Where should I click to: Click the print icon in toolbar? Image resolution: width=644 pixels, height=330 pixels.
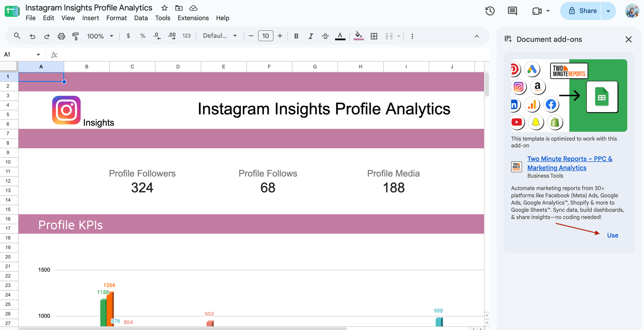coord(61,36)
